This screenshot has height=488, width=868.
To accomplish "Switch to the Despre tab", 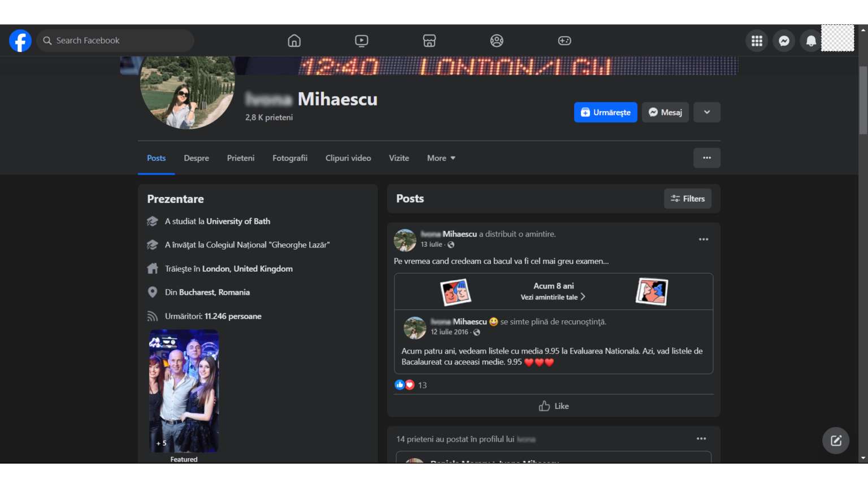I will [x=197, y=158].
